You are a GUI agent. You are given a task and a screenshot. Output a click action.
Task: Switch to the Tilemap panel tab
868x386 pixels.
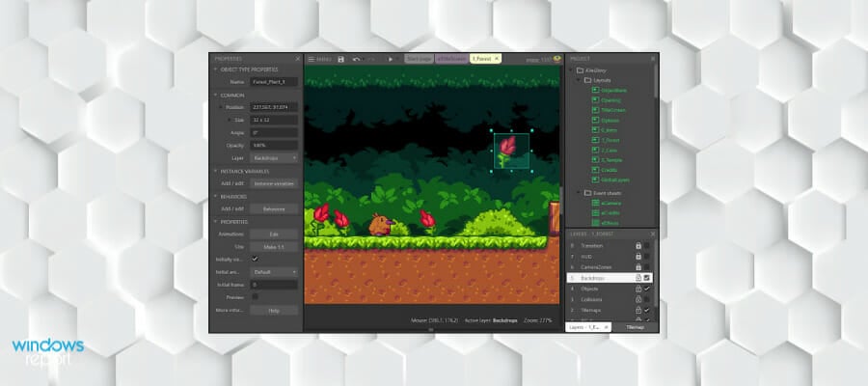pos(635,327)
